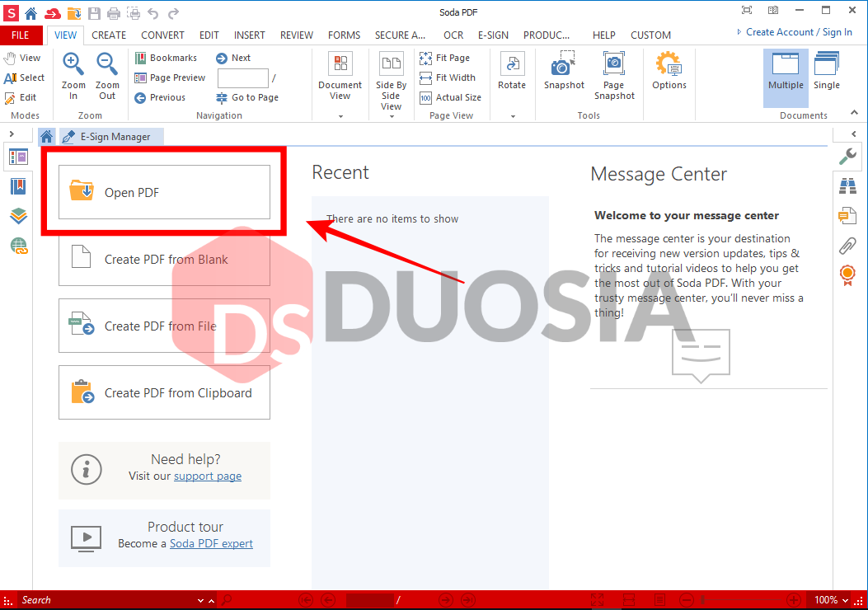
Task: Switch to Single document mode
Action: 827,71
